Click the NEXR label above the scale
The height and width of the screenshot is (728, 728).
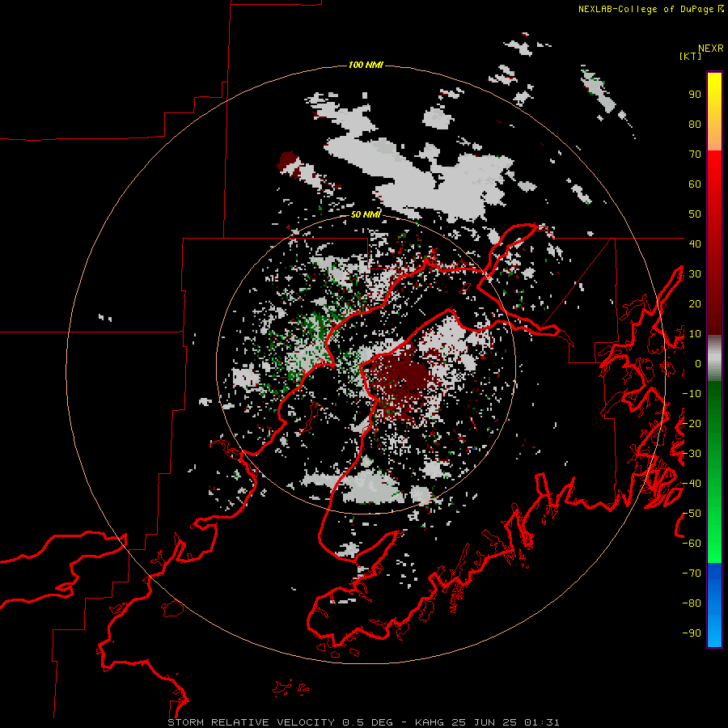click(710, 49)
